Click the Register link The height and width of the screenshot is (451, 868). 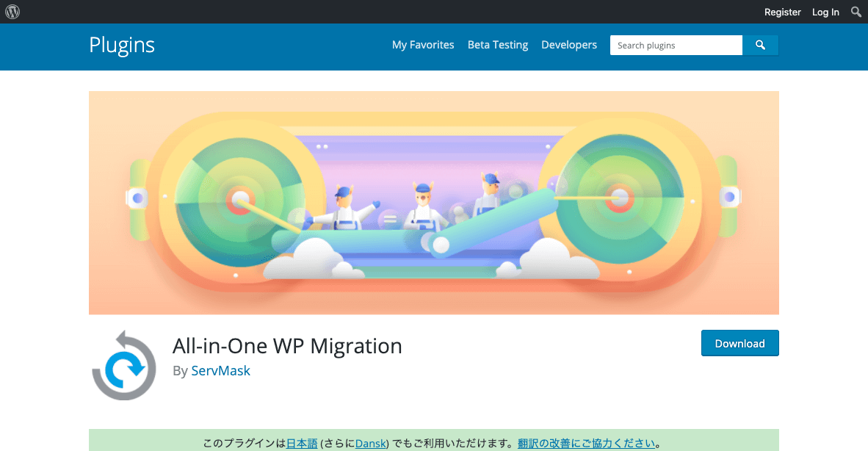pyautogui.click(x=782, y=12)
